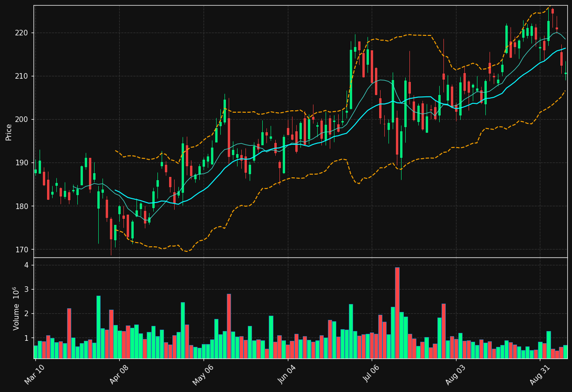Click volume axis label 4
This screenshot has width=572, height=392.
pyautogui.click(x=27, y=265)
